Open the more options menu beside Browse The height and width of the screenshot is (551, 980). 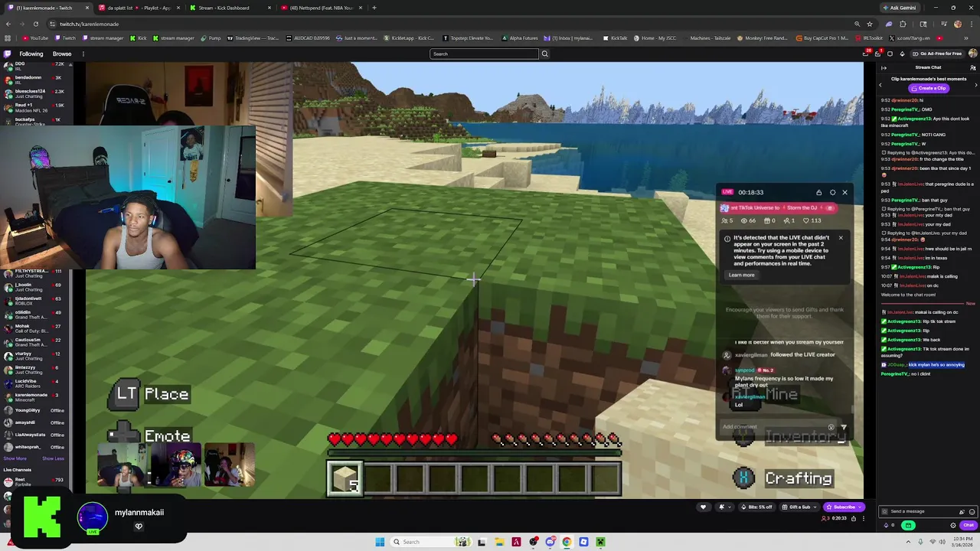pyautogui.click(x=83, y=54)
